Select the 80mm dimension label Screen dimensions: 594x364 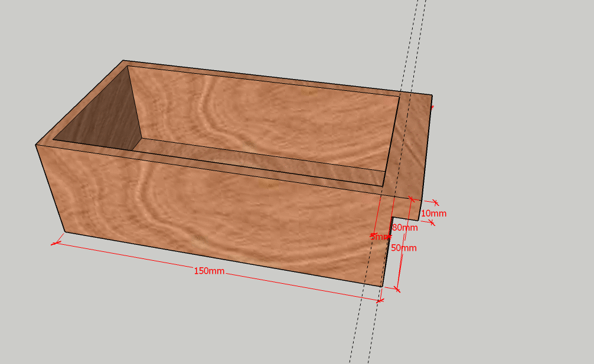click(x=405, y=227)
